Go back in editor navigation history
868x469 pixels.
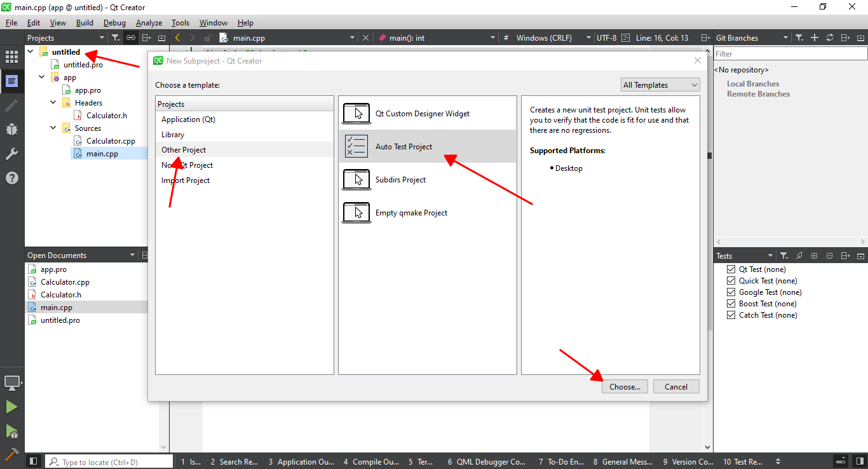tap(177, 38)
